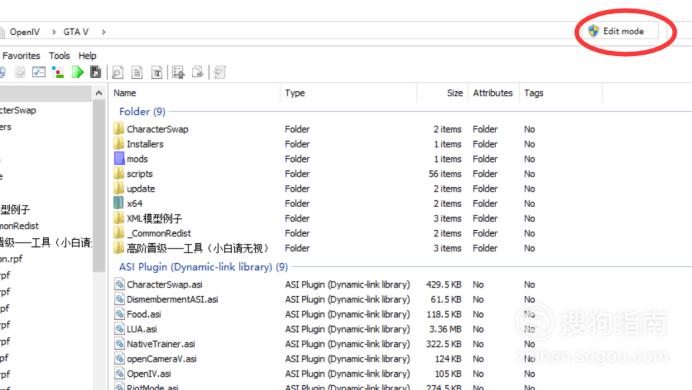Select the _CommonRedist folder icon
Image resolution: width=692 pixels, height=390 pixels.
119,233
